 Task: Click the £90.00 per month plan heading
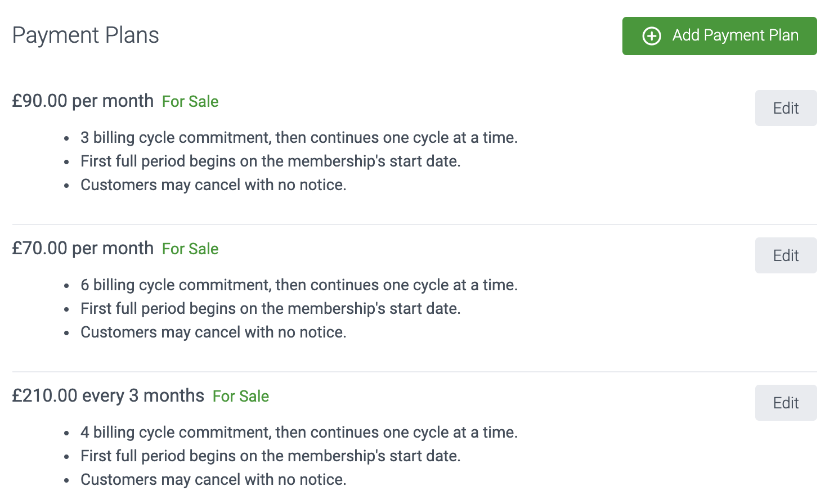83,101
